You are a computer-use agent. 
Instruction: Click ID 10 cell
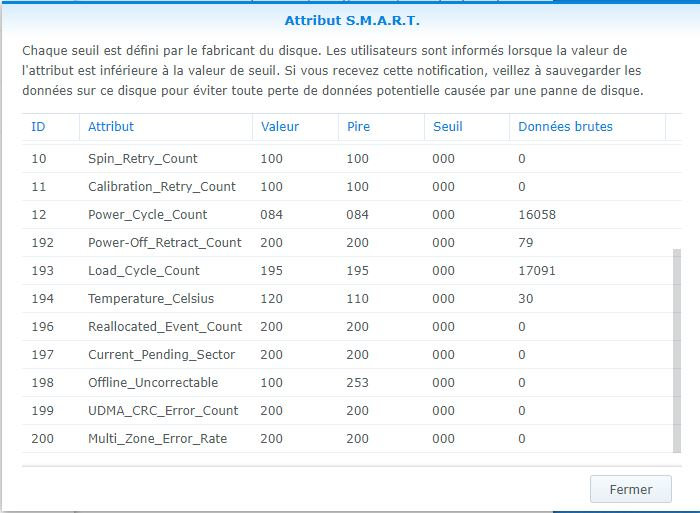(39, 158)
